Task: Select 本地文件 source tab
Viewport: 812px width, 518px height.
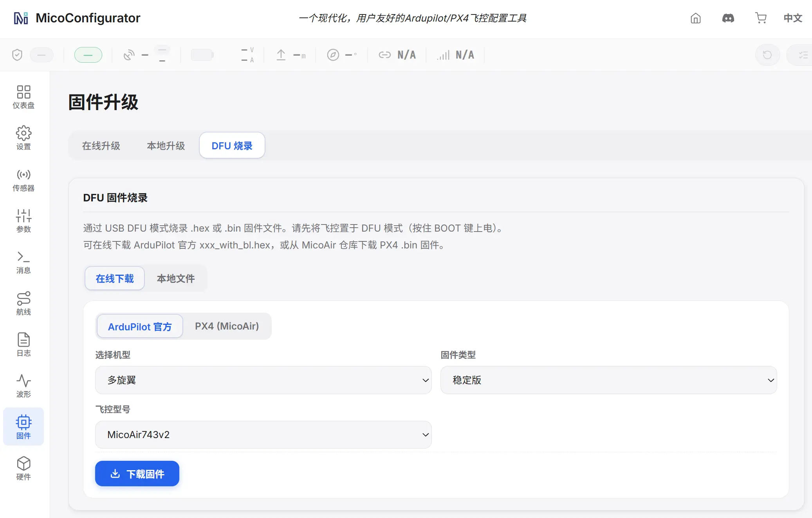Action: pyautogui.click(x=176, y=279)
